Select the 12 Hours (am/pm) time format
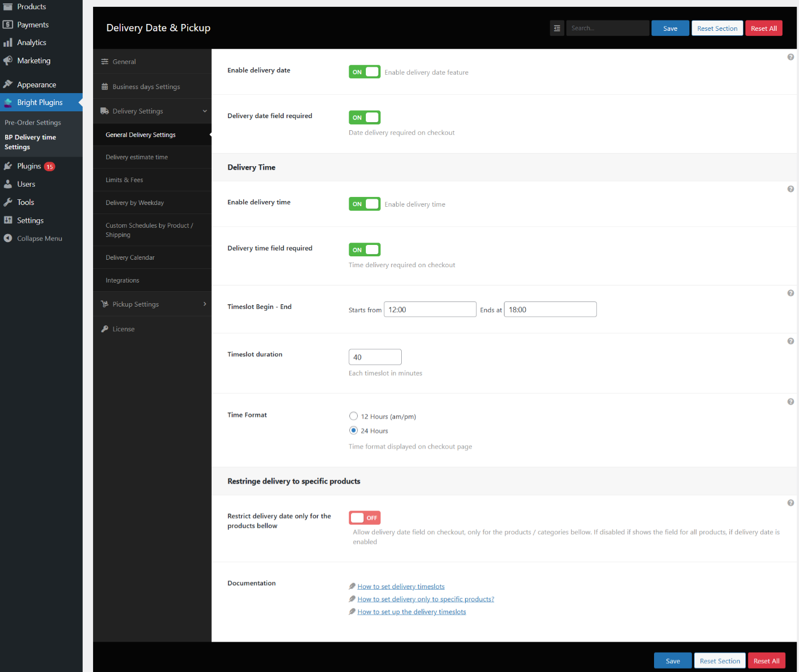Image resolution: width=799 pixels, height=672 pixels. (353, 416)
